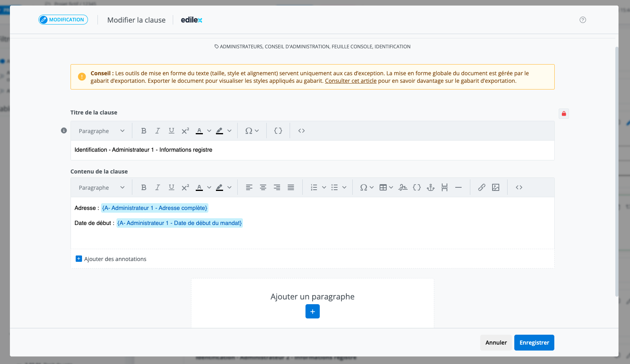Open source code view for clause content
Viewport: 630px width, 364px height.
(x=519, y=187)
